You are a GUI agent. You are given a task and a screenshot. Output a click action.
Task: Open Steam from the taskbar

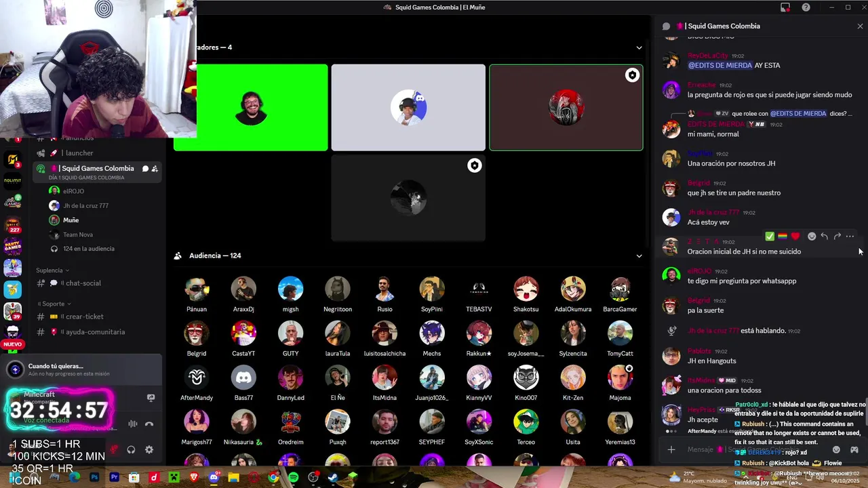(x=333, y=478)
